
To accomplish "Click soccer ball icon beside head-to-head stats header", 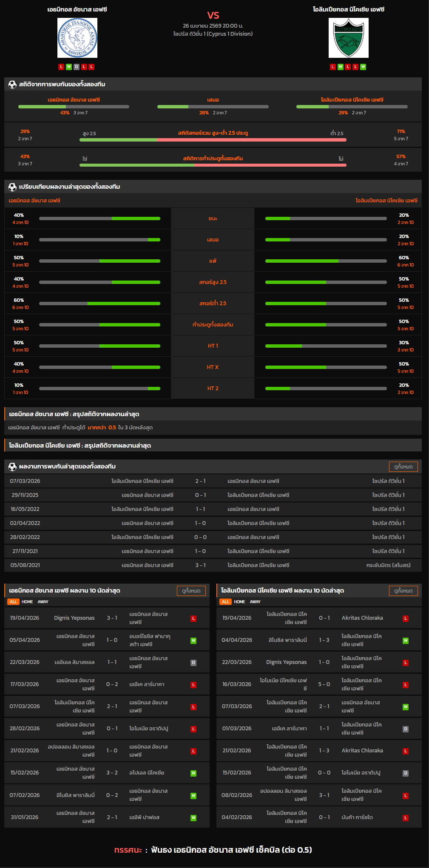I will pyautogui.click(x=12, y=84).
